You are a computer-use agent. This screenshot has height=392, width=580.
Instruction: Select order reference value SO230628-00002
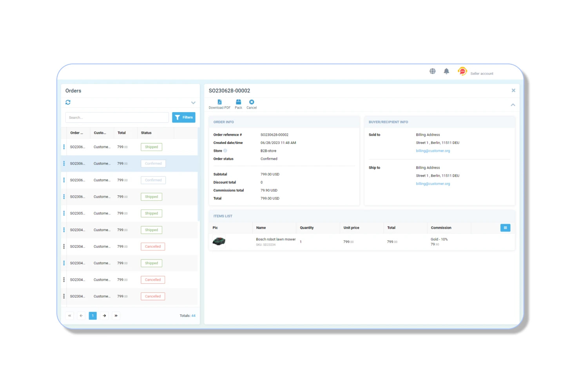(x=274, y=135)
